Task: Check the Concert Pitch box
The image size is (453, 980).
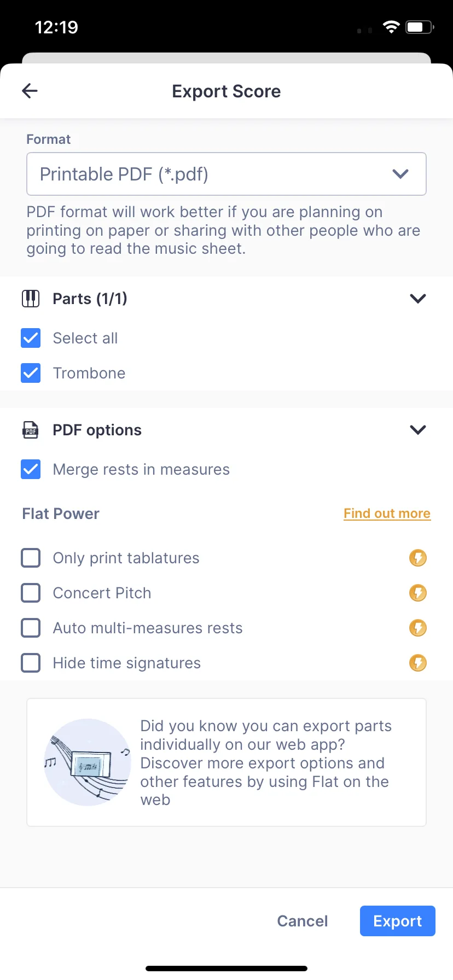Action: (31, 593)
